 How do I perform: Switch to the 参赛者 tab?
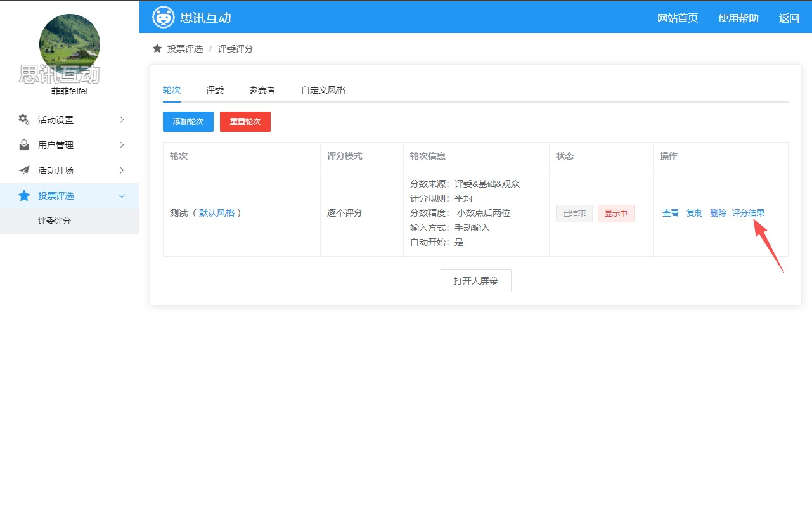pyautogui.click(x=262, y=90)
